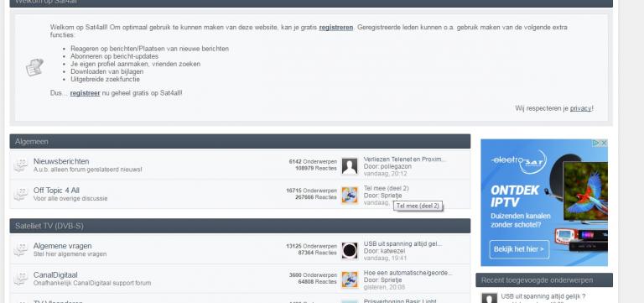The image size is (644, 303).
Task: Click the ONTDEK IPTV ad banner
Action: [544, 202]
